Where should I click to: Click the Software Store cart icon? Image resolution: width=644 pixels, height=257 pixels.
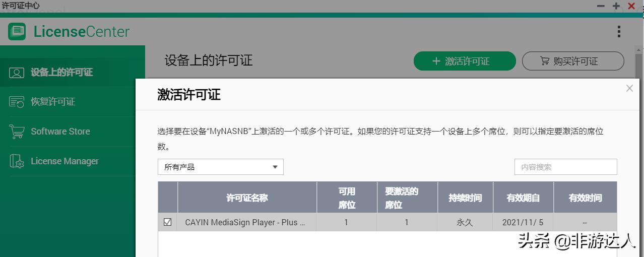tap(17, 132)
